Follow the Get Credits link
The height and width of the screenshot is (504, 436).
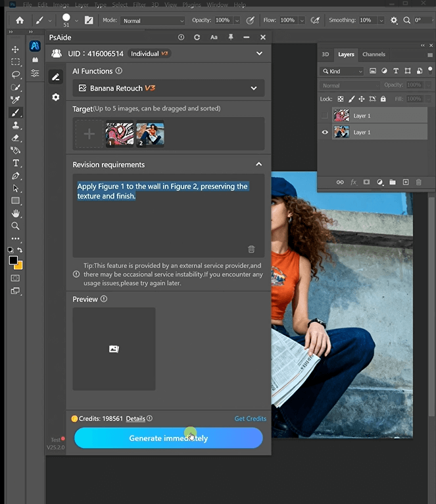tap(250, 418)
